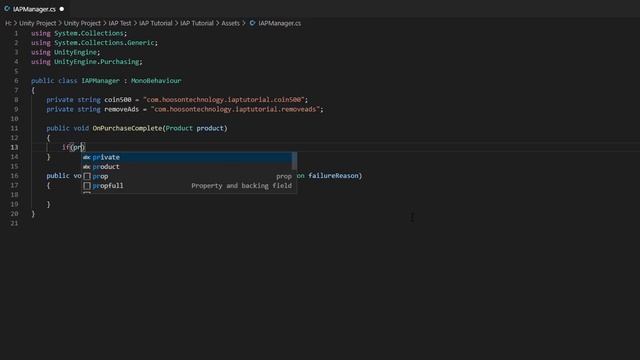The height and width of the screenshot is (360, 640).
Task: Click 'if(pr' text on line 13
Action: 72,147
